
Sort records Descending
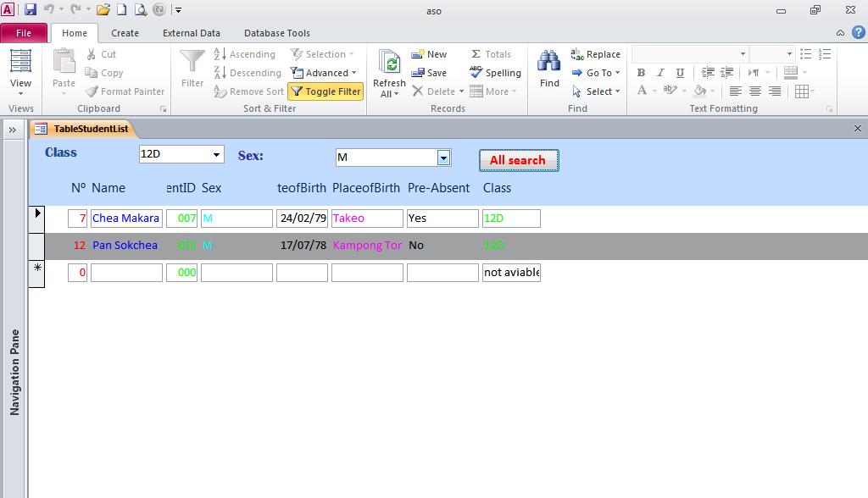(x=248, y=73)
